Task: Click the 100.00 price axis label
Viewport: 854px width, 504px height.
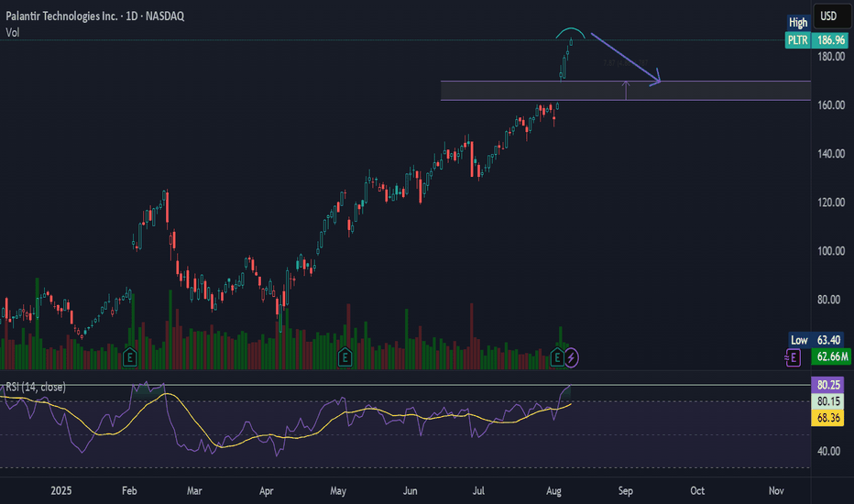Action: (x=830, y=251)
